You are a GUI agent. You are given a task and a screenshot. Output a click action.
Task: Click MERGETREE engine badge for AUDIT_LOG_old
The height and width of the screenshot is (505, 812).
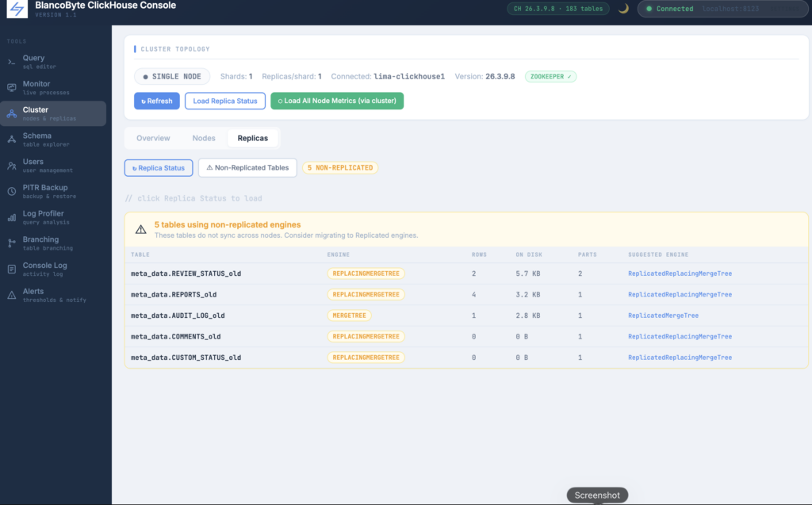tap(350, 316)
